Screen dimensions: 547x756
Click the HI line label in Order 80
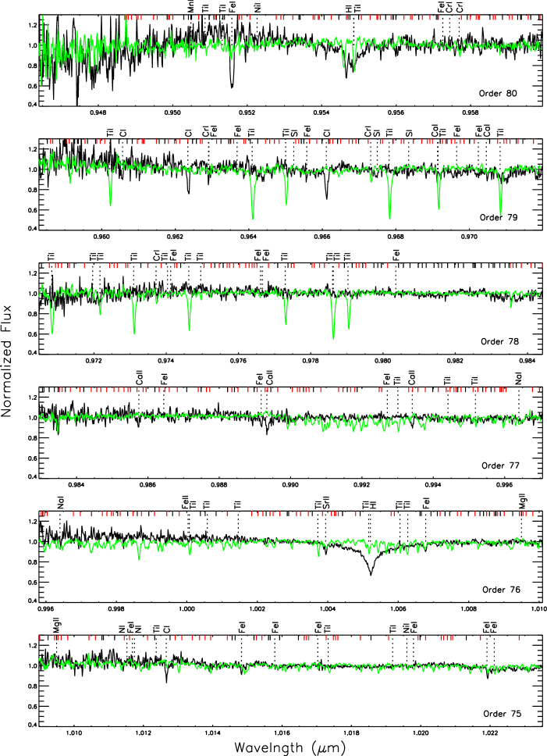(x=349, y=9)
